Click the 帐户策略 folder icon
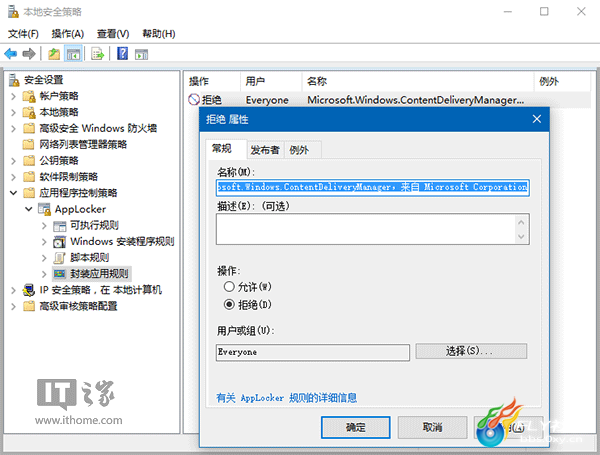 29,96
